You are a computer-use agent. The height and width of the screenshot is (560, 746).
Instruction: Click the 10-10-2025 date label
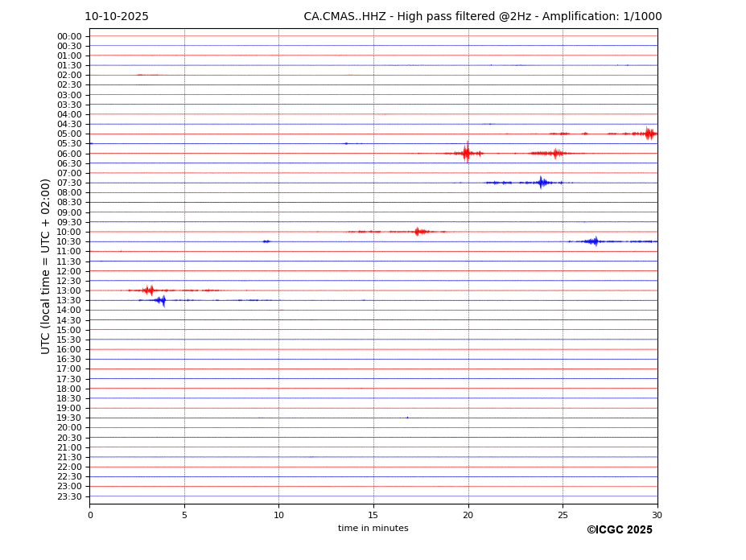click(x=117, y=17)
